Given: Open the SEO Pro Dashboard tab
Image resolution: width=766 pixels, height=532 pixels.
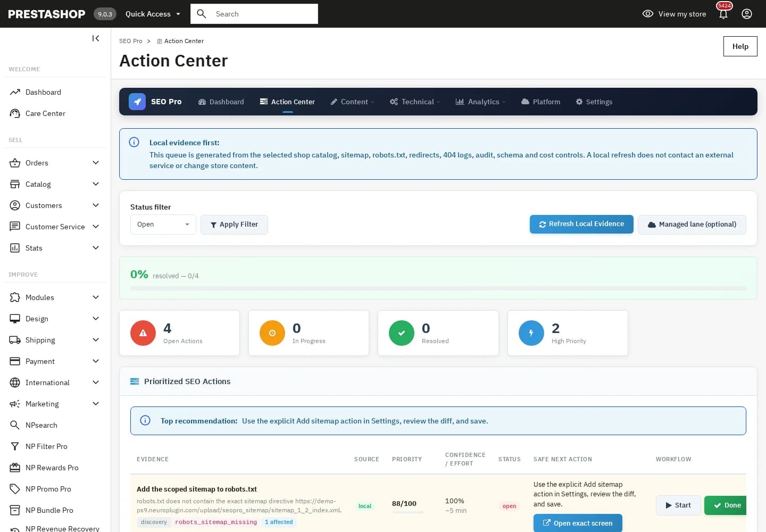Looking at the screenshot, I should (x=221, y=102).
